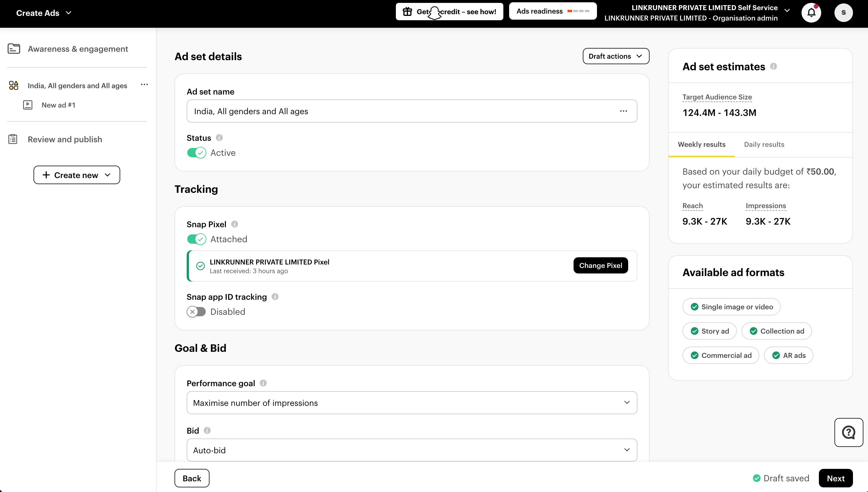The width and height of the screenshot is (868, 492).
Task: Show info for Status
Action: click(x=219, y=138)
